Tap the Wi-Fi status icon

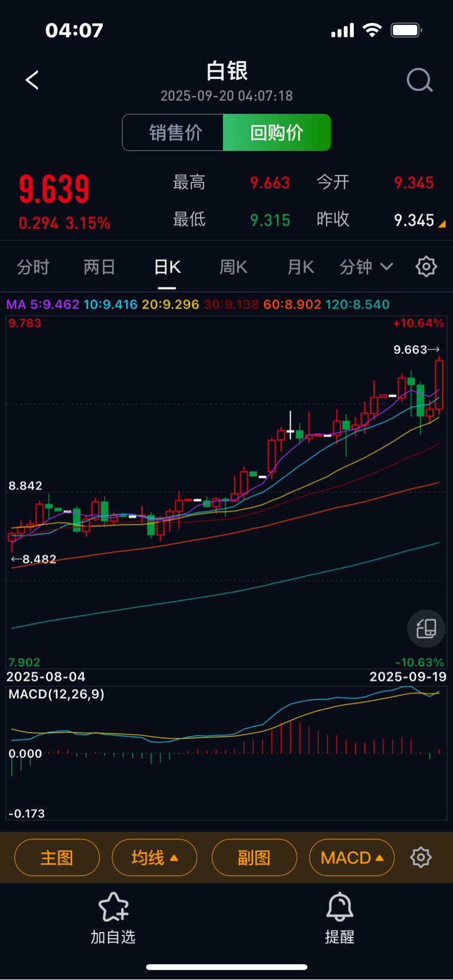372,30
